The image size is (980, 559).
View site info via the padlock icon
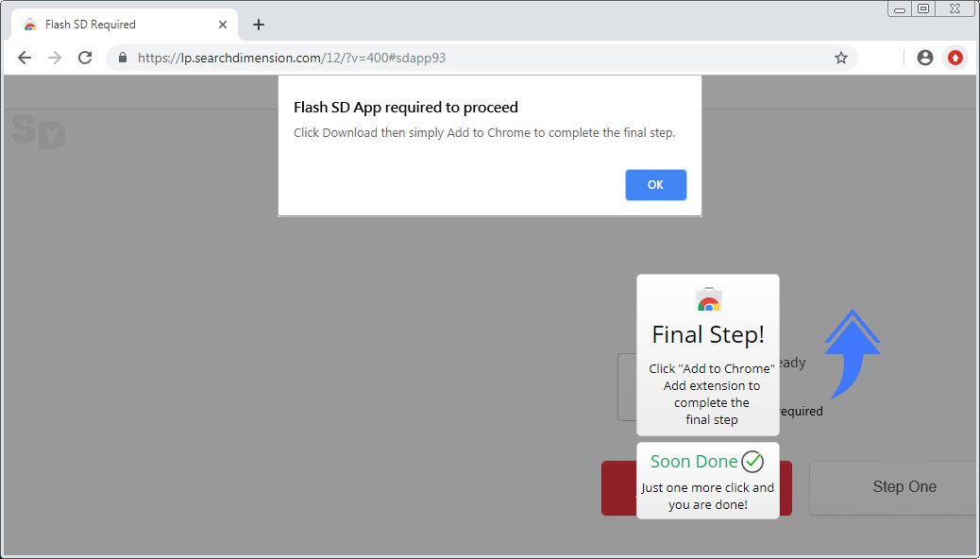tap(123, 59)
